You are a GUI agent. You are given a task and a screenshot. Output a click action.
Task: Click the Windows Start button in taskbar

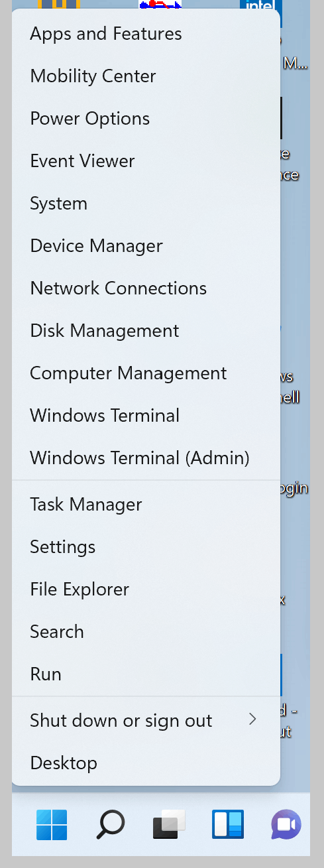click(x=52, y=824)
